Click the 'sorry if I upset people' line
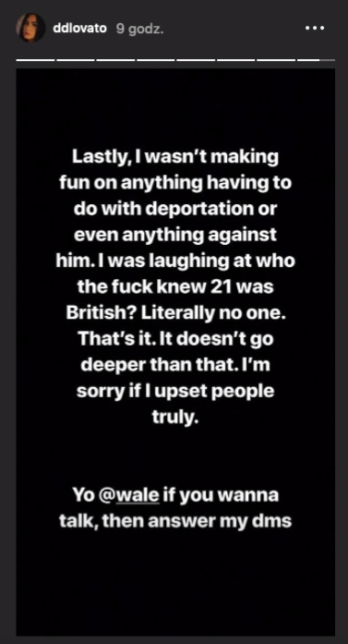This screenshot has width=348, height=644. tap(175, 392)
